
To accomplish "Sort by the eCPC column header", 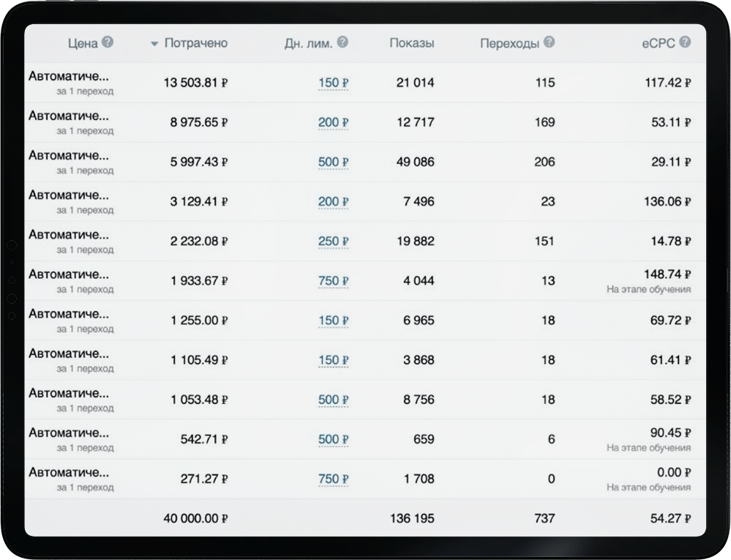I will [x=658, y=43].
